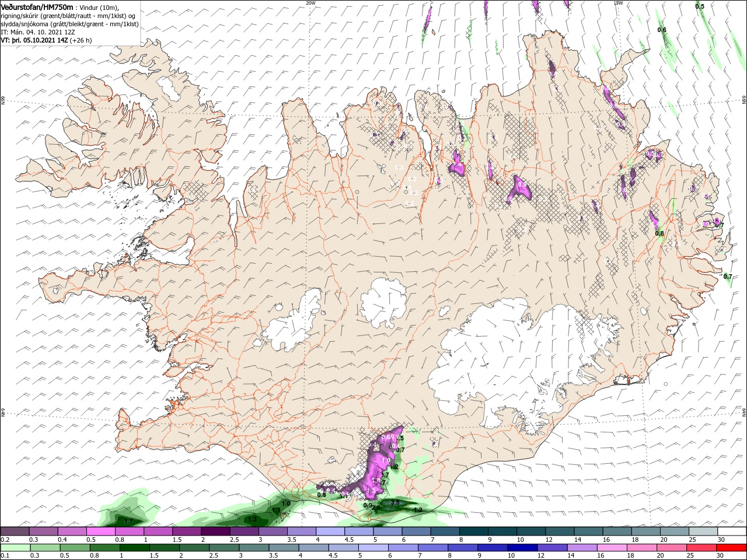Pick the pure red 30 swatch, rain legend
Image resolution: width=747 pixels, height=560 pixels.
coord(732,548)
